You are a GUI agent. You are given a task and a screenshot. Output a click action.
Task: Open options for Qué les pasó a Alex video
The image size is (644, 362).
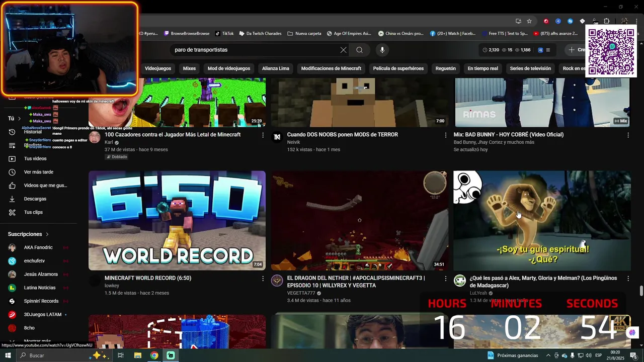click(x=628, y=278)
